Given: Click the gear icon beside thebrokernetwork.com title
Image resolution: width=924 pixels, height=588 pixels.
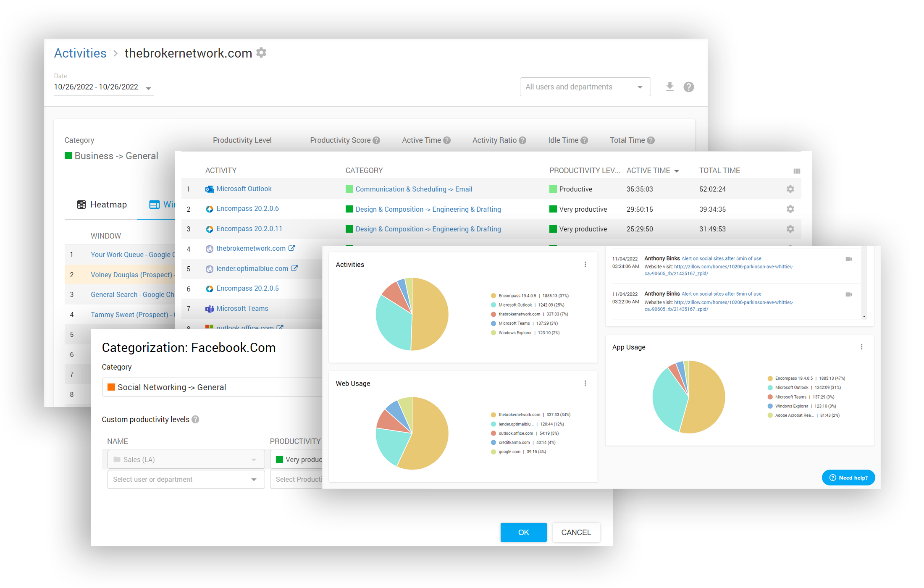Looking at the screenshot, I should coord(261,53).
